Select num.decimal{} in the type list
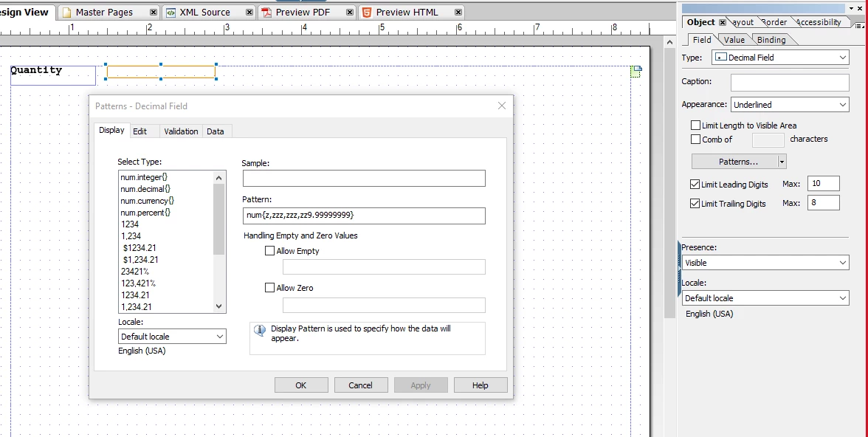This screenshot has height=437, width=868. (145, 189)
